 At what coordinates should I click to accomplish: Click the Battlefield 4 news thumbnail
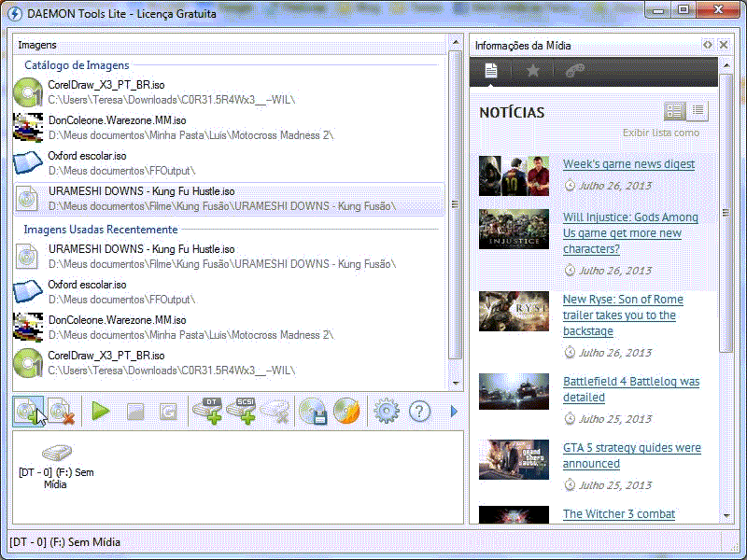pos(514,391)
